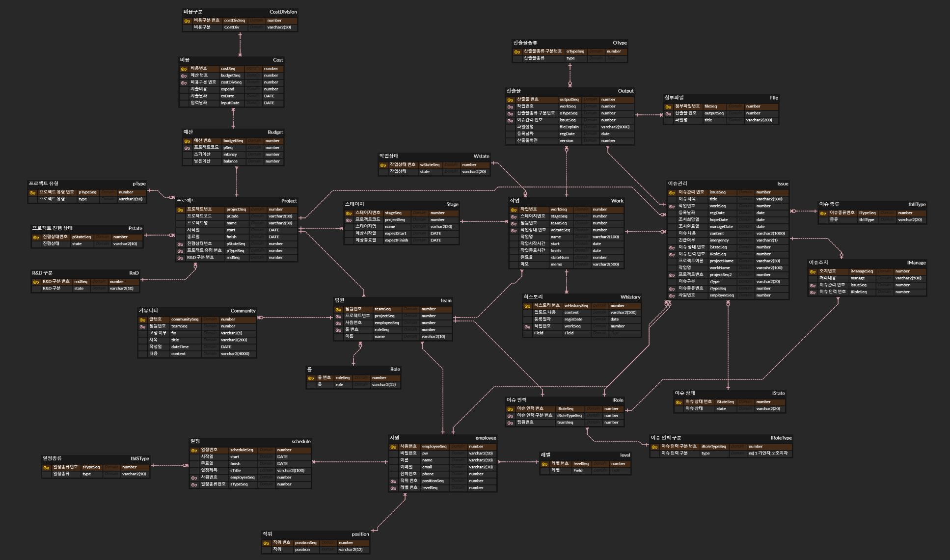Click the foreign key icon next to rndSeq in Project table
The width and height of the screenshot is (950, 560).
pyautogui.click(x=180, y=258)
